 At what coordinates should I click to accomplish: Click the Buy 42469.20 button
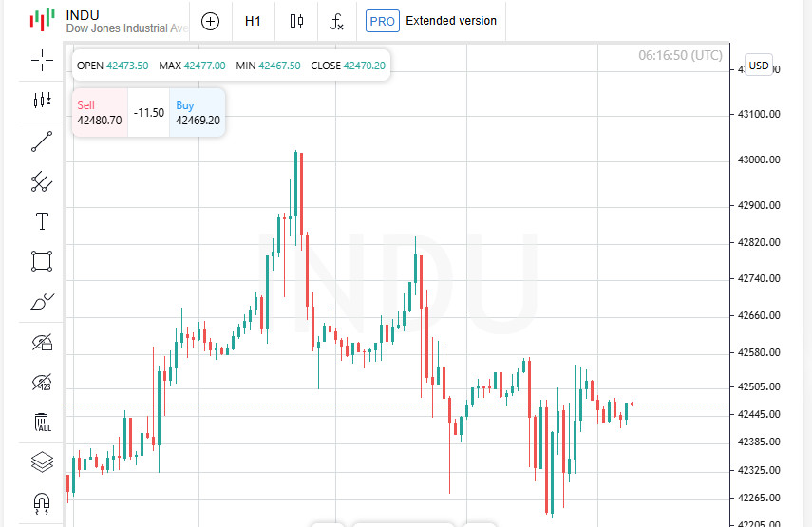[x=198, y=113]
